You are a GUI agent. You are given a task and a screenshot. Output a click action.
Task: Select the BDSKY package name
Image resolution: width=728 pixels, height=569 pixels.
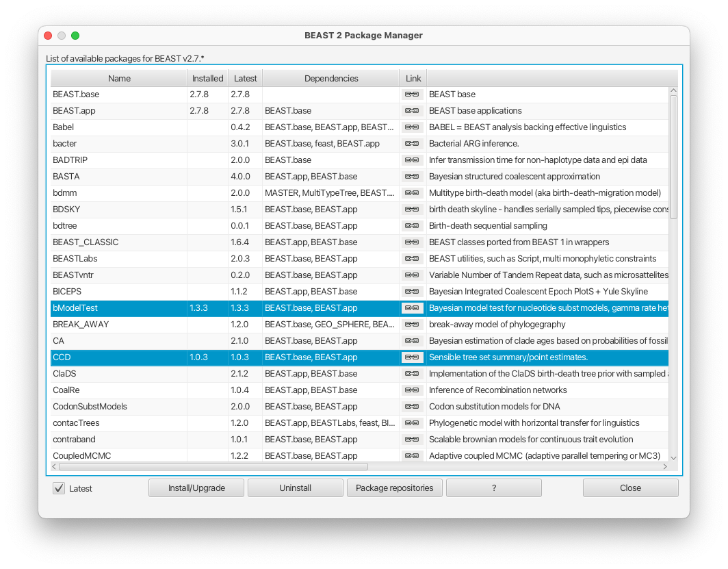pos(66,210)
